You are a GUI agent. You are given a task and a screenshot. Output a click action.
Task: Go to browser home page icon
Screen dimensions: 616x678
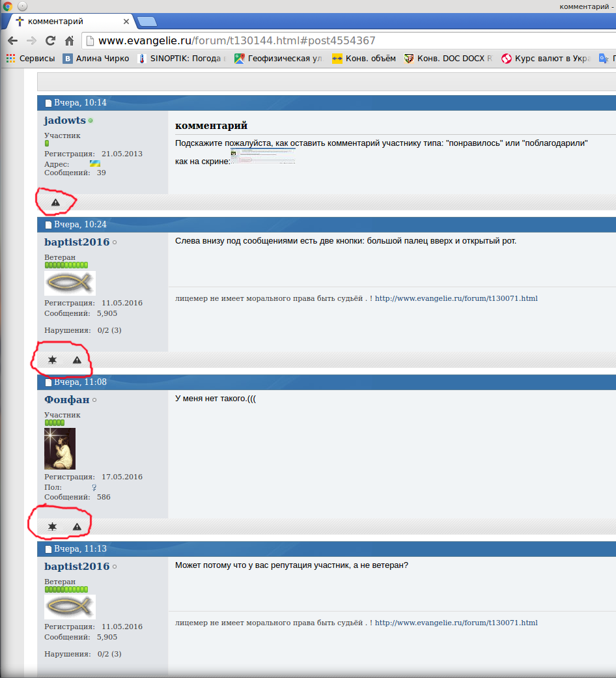pyautogui.click(x=69, y=40)
